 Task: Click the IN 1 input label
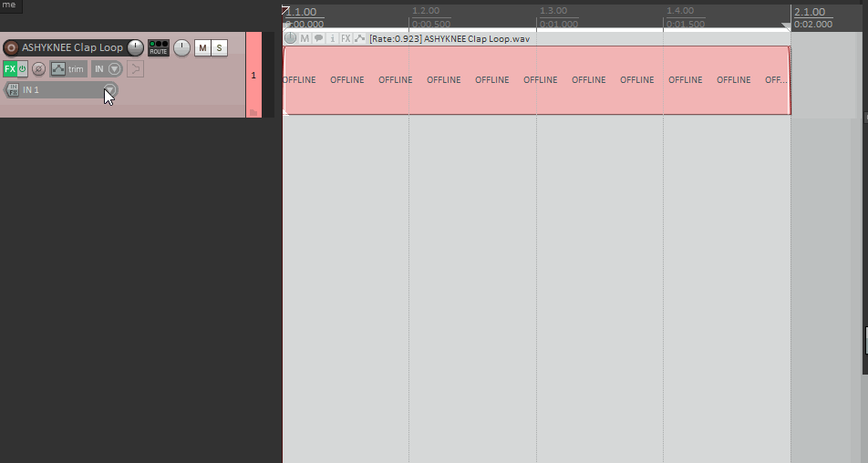click(x=31, y=89)
